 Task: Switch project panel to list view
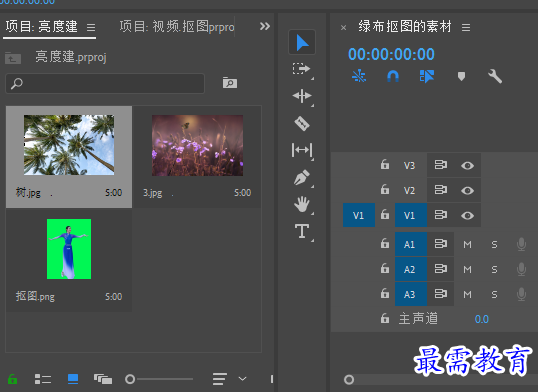[43, 379]
